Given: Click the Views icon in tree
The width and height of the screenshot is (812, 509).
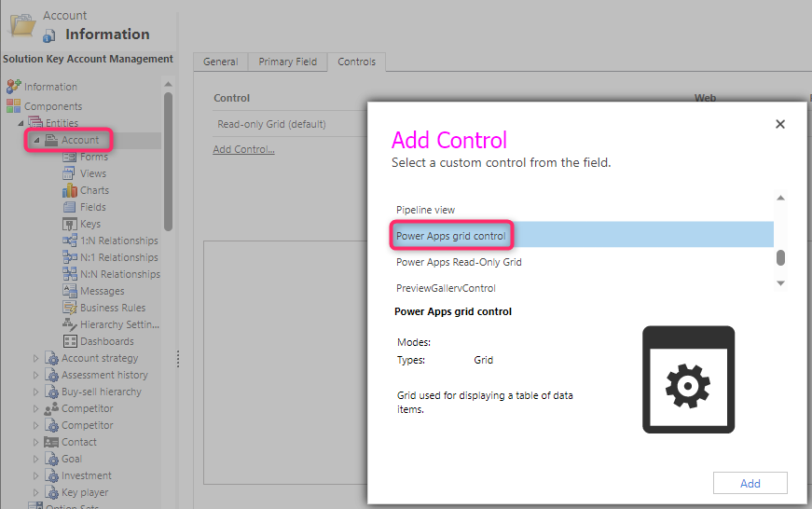Looking at the screenshot, I should coord(69,173).
